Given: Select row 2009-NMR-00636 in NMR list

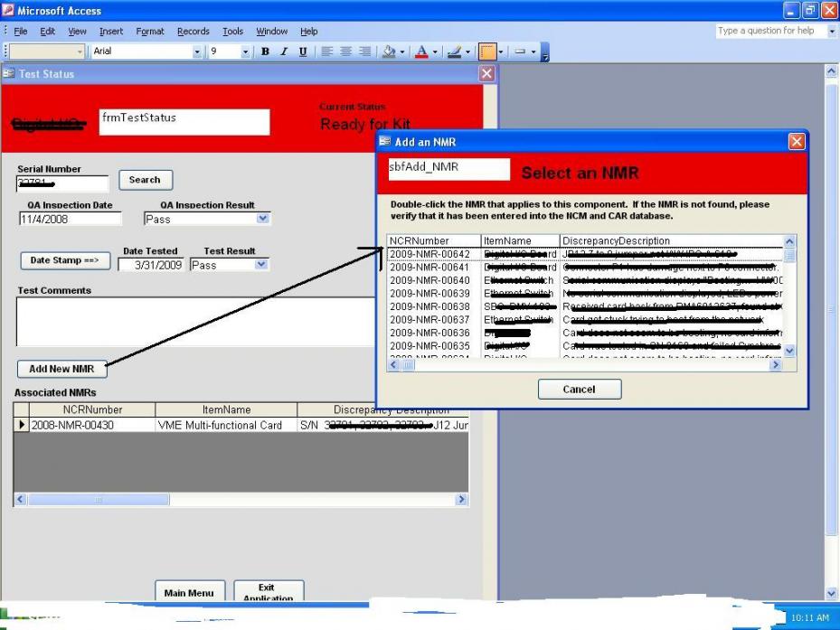Looking at the screenshot, I should 585,333.
